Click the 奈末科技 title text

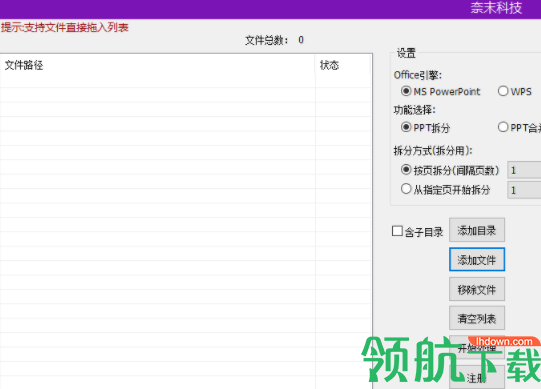(x=496, y=8)
